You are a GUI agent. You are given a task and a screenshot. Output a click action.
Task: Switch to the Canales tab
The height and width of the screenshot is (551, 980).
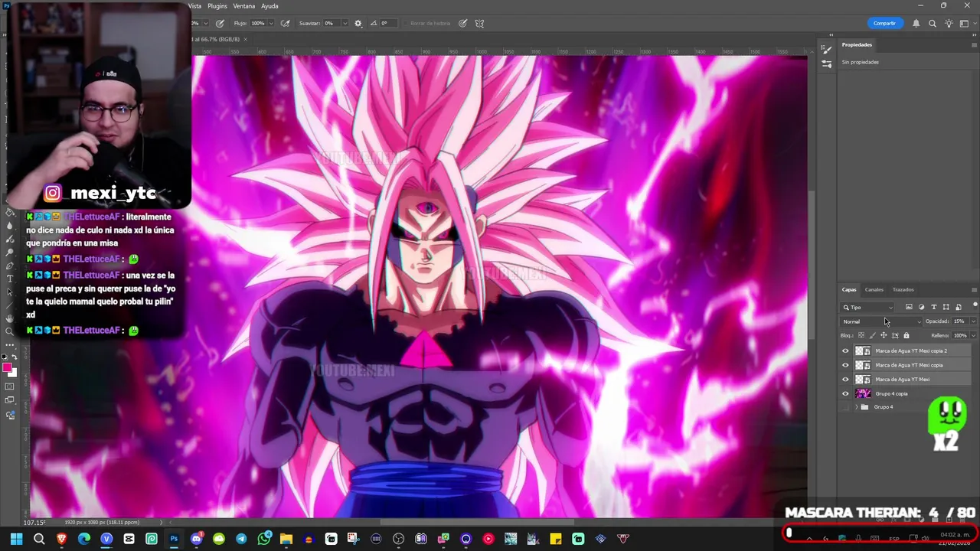click(874, 290)
